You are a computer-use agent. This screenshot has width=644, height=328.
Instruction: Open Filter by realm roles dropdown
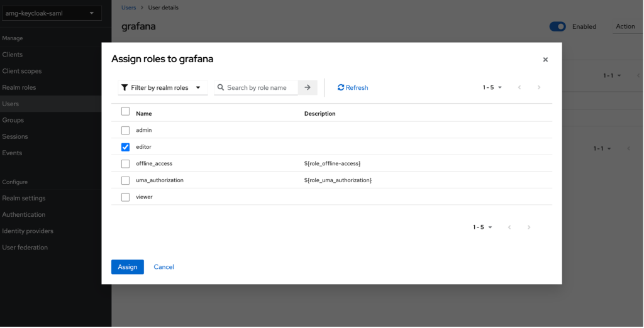tap(163, 87)
